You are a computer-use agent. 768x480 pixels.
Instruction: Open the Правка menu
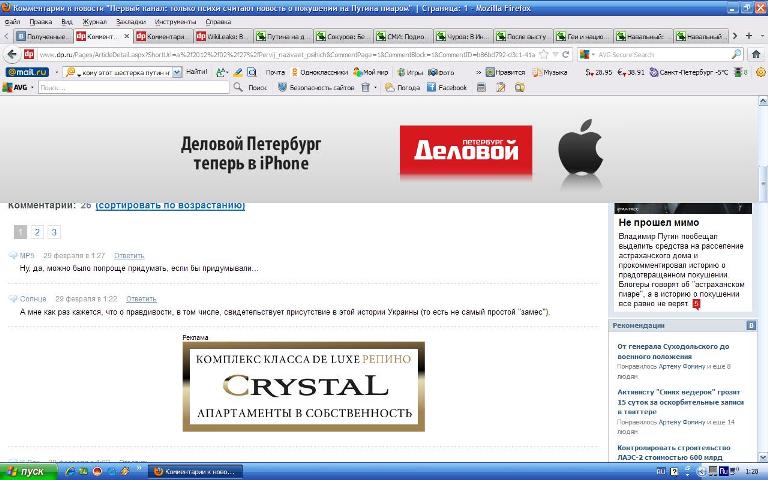41,22
